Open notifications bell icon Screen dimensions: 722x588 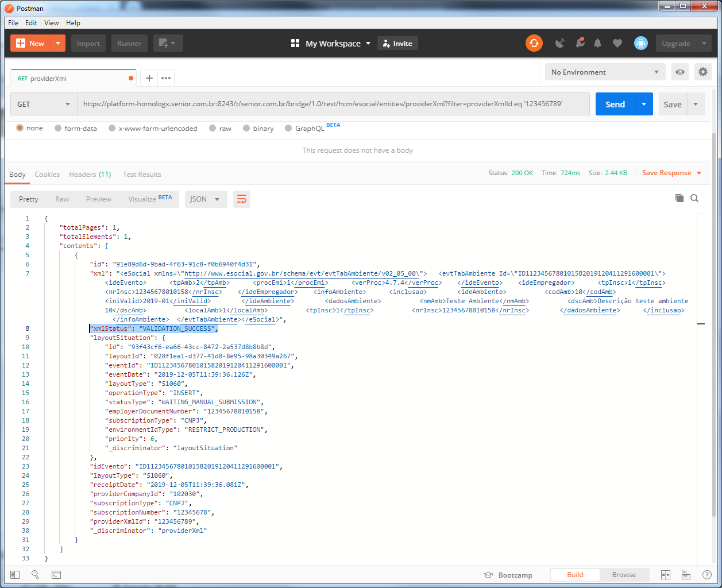(598, 43)
